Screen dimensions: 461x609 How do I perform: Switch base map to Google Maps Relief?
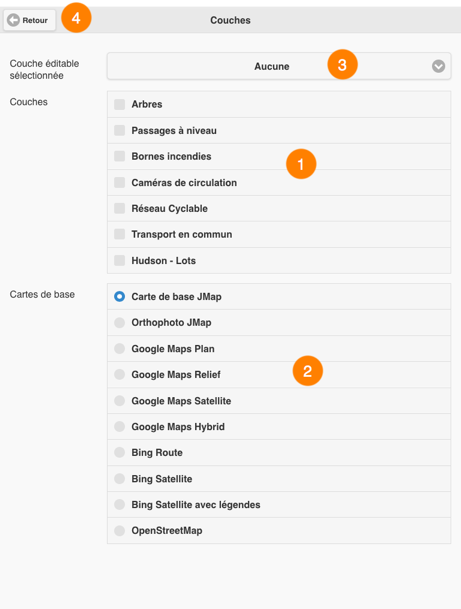pos(120,375)
